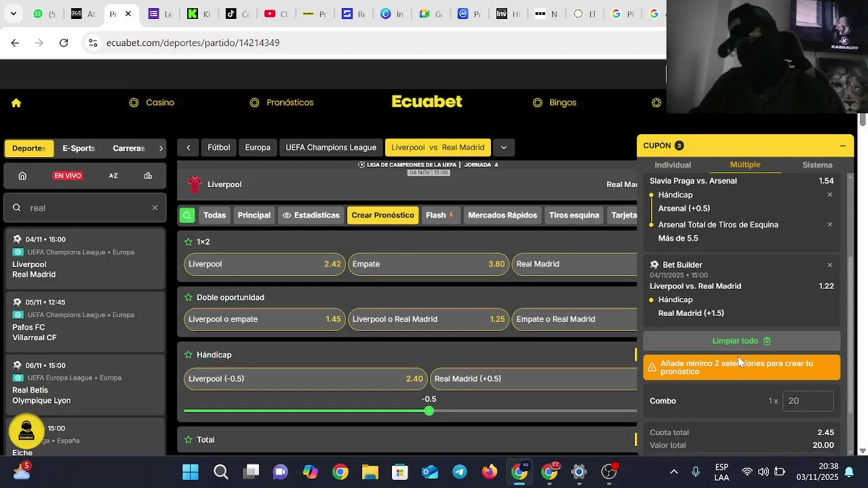Open the statistics chart icon in sidebar
Viewport: 868px width, 488px height.
pyautogui.click(x=148, y=176)
